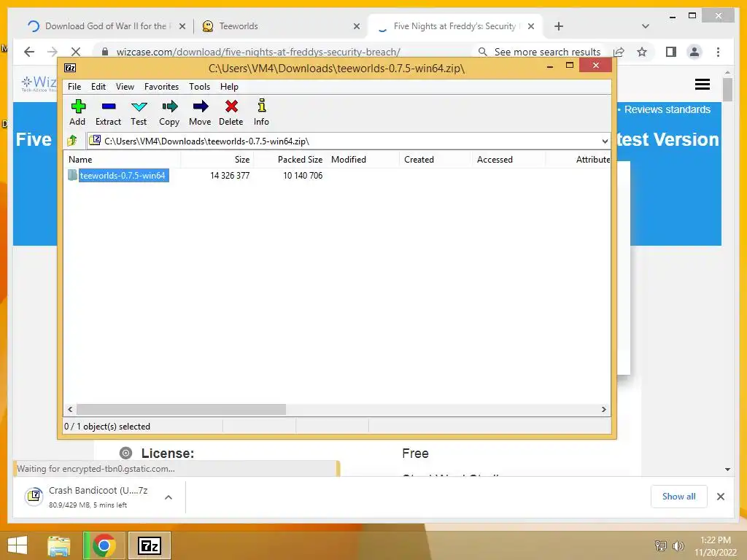Click Show all downloads
Viewport: 747px width, 560px height.
click(x=679, y=497)
